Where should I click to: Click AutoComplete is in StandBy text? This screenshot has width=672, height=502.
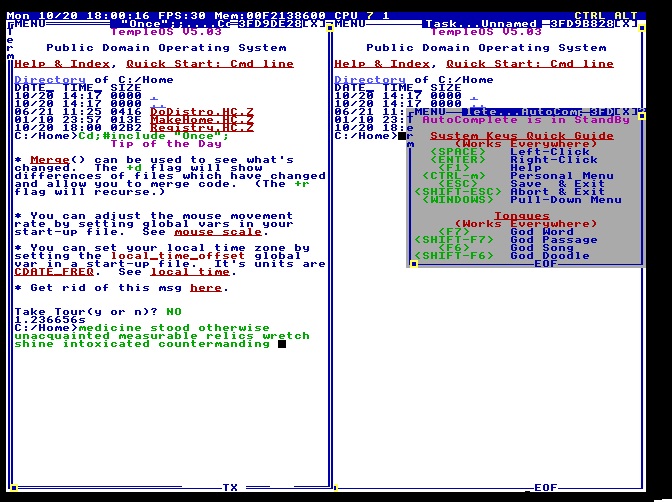pyautogui.click(x=526, y=120)
